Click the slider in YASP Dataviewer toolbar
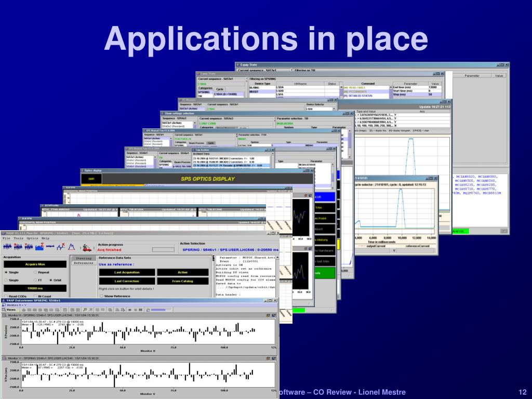Screen dimensions: 532x399 161,310
